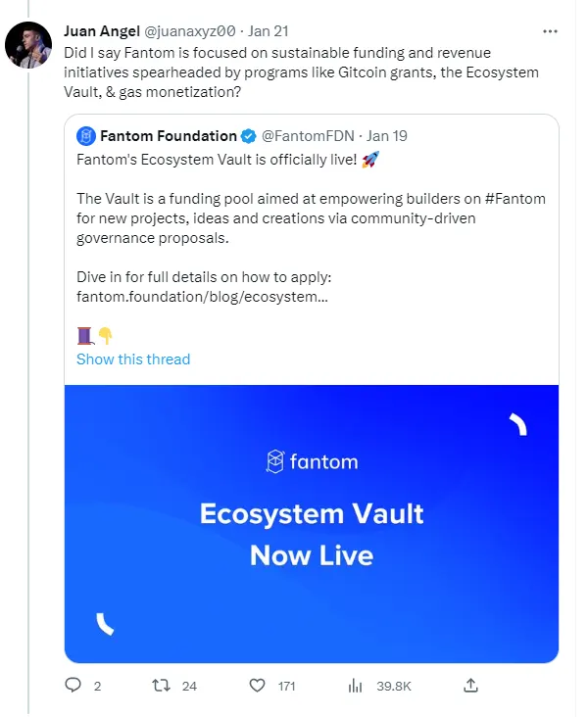Visit the @FantomFDN handle

308,136
